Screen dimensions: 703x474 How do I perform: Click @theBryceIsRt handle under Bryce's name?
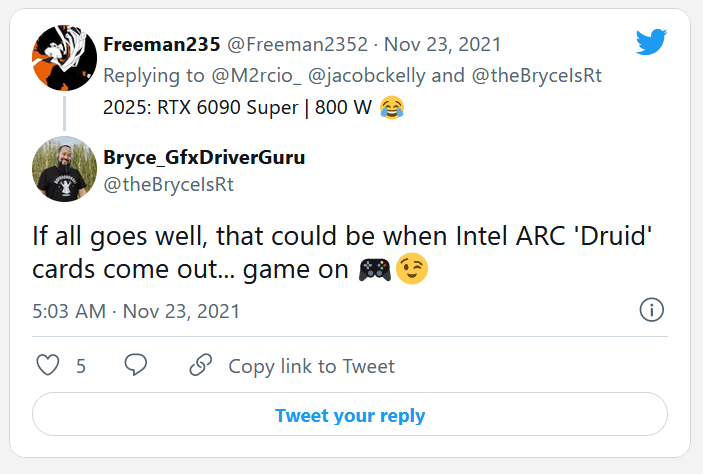(x=169, y=185)
